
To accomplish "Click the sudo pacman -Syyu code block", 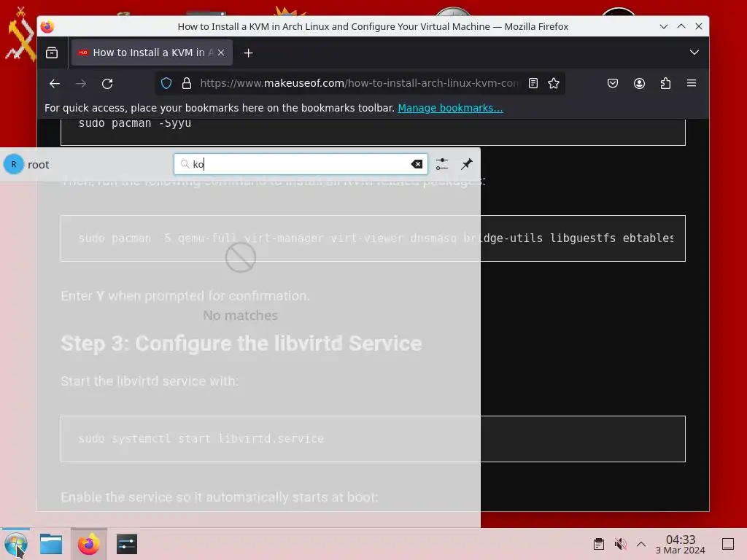I will tap(373, 131).
